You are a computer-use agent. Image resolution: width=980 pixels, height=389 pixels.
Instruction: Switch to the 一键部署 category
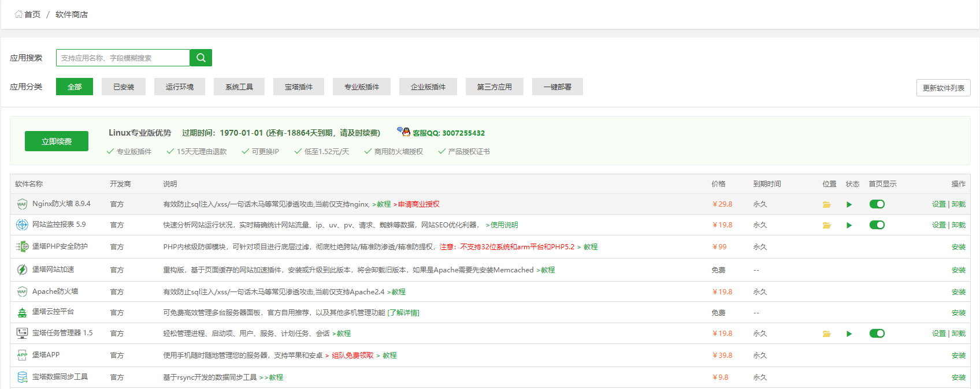coord(558,87)
